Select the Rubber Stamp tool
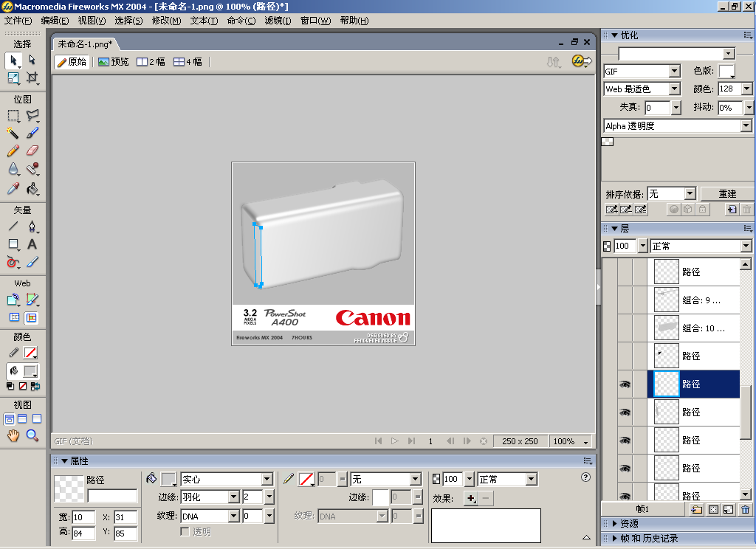 click(x=32, y=169)
